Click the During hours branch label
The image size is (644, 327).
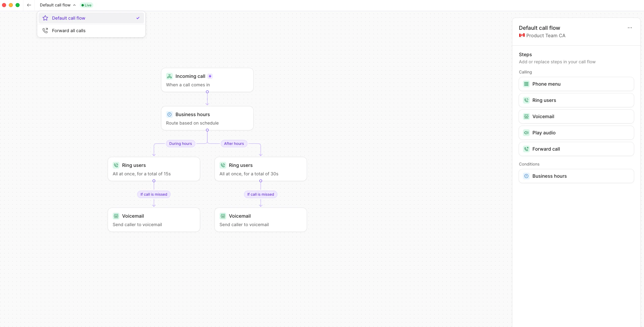point(181,144)
